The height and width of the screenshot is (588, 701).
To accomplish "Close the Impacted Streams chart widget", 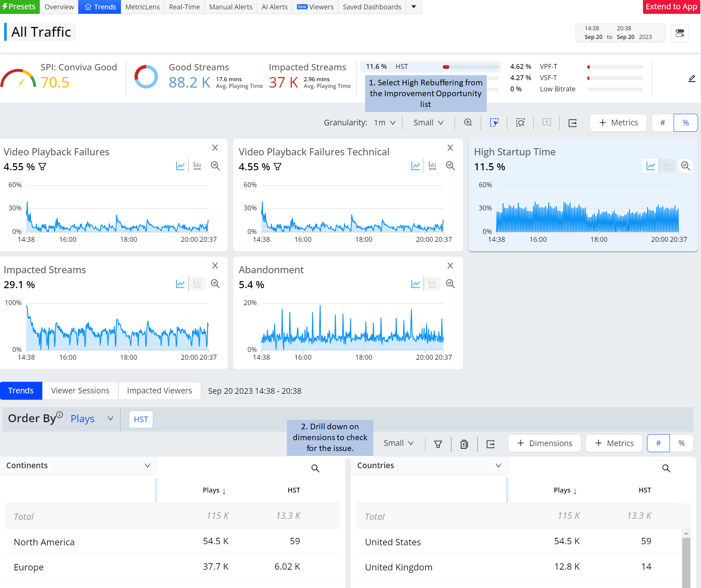I will [215, 266].
